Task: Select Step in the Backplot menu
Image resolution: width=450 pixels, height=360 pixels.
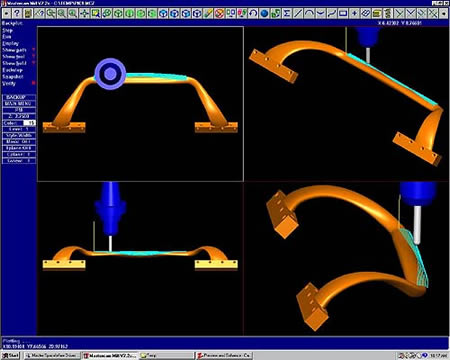Action: tap(8, 30)
